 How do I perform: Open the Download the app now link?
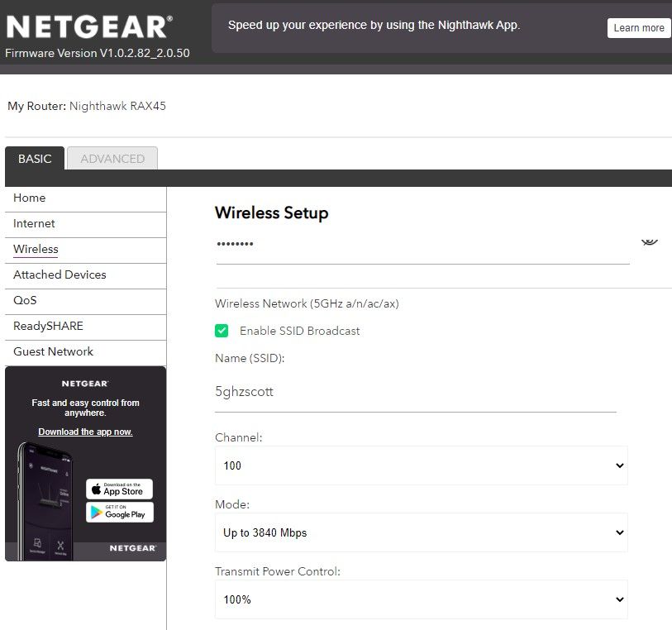click(85, 431)
